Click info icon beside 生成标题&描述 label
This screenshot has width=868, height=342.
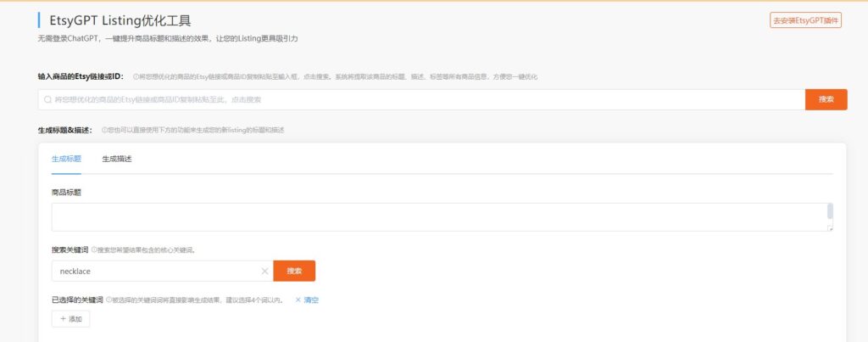(x=104, y=130)
